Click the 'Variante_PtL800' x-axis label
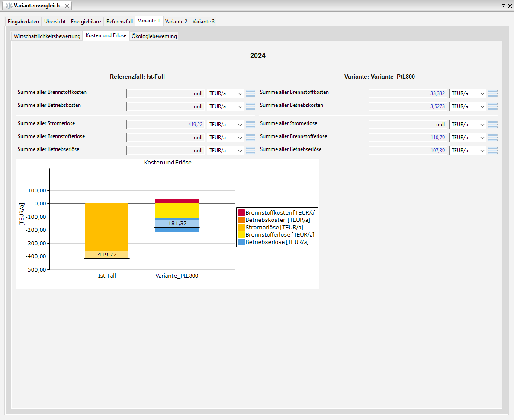 [177, 276]
